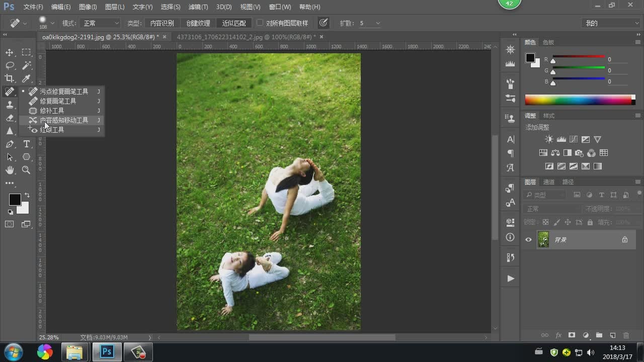Open the layer filter 类型 dropdown
Screen dimensions: 644x362
point(545,195)
